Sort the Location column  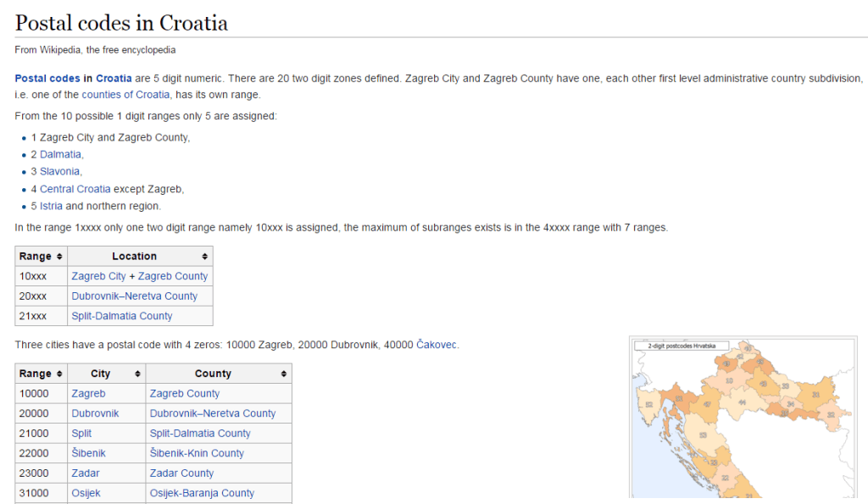click(204, 256)
